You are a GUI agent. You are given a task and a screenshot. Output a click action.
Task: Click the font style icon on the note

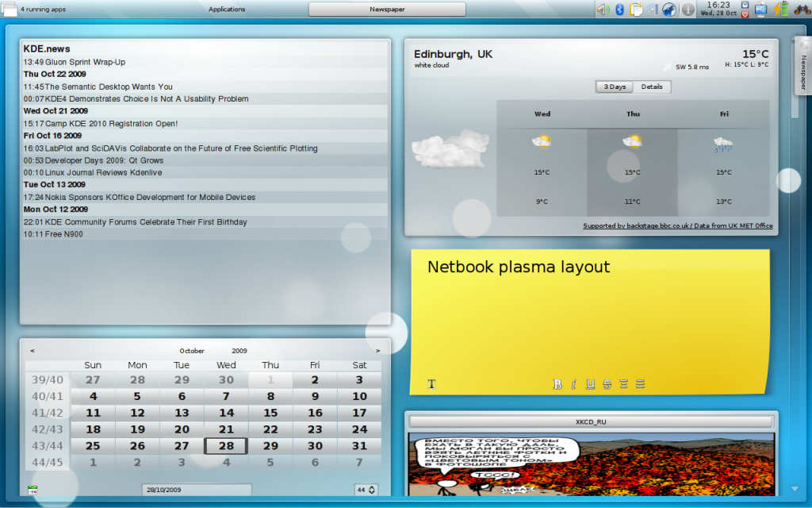tap(432, 383)
